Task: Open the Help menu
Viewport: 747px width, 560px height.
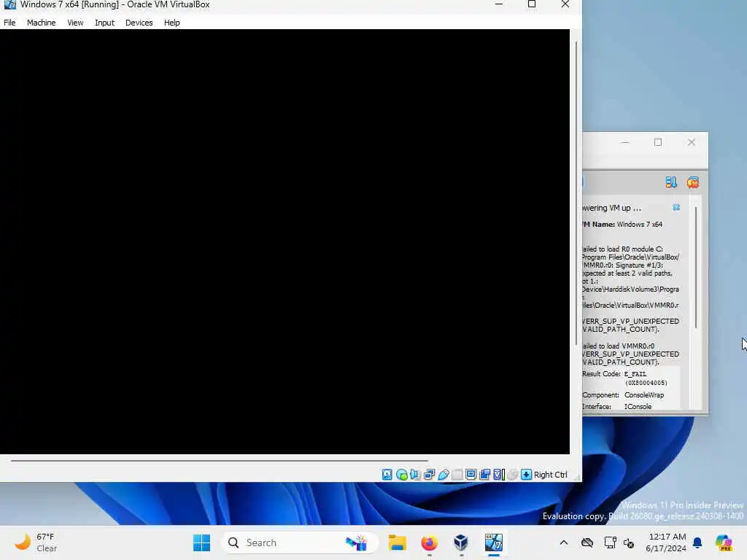Action: (x=172, y=23)
